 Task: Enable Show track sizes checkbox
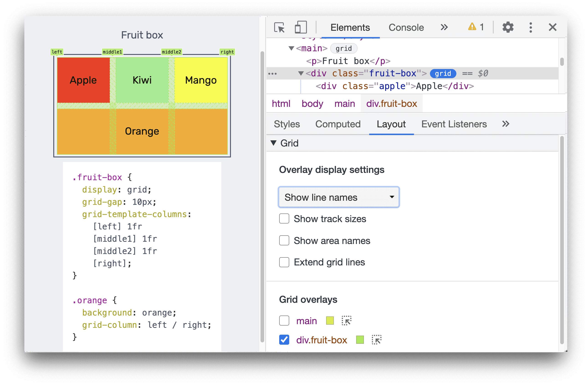[x=284, y=219]
